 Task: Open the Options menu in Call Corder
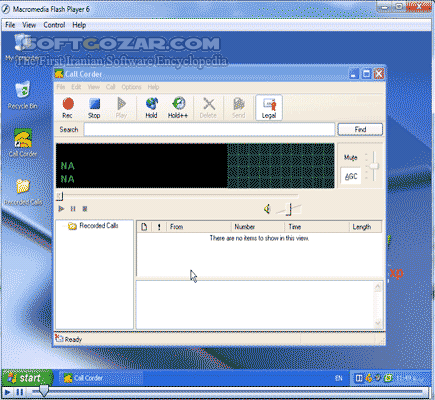point(131,87)
